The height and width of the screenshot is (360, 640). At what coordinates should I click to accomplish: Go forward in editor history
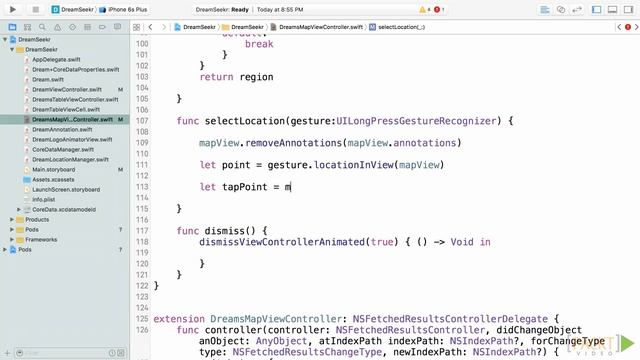pos(164,27)
